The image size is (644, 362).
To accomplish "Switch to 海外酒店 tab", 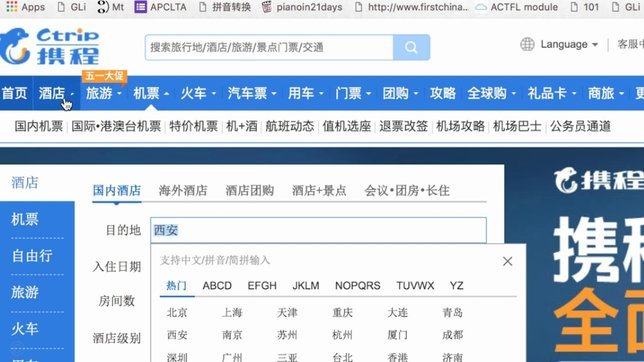I will (183, 190).
